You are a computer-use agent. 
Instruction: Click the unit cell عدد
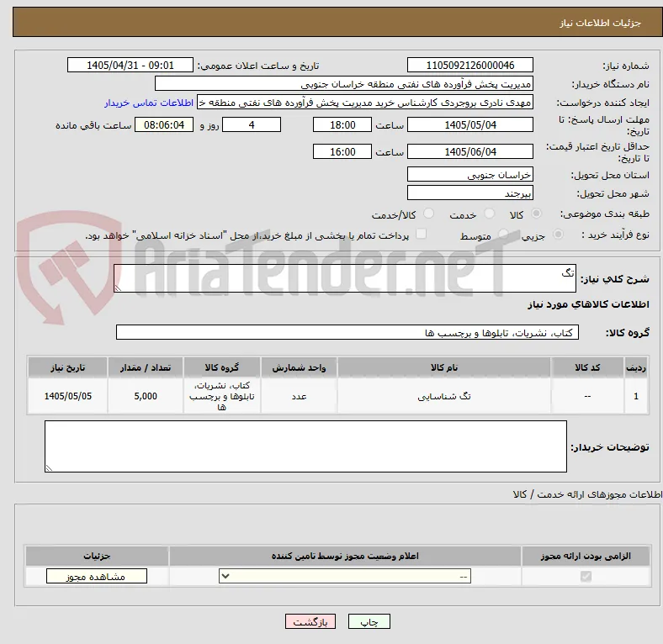point(299,396)
